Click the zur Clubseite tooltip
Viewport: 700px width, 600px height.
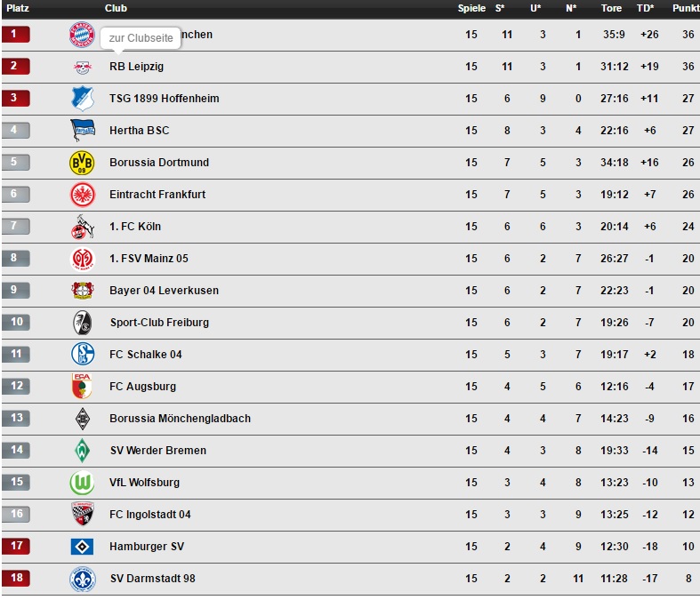click(141, 38)
